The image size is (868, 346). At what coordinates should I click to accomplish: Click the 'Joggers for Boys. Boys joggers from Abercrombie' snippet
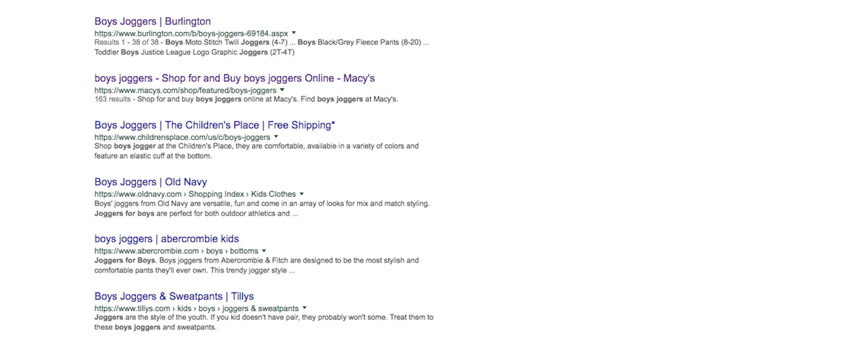tap(256, 260)
